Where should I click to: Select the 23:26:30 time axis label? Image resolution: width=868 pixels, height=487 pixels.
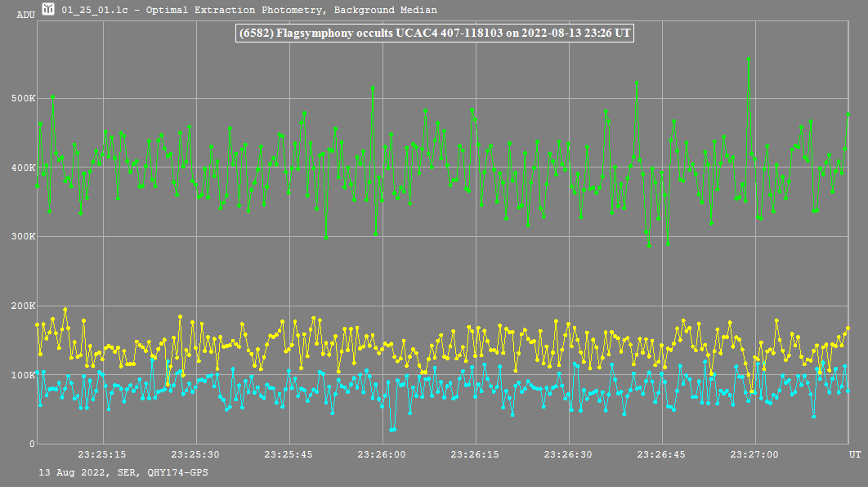pos(568,453)
